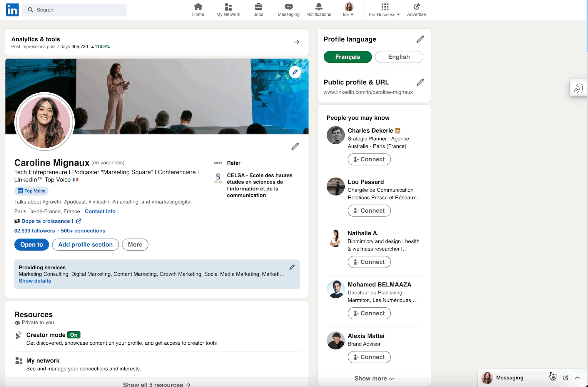Viewport: 588px width, 387px height.
Task: Connect with Alexis Mattei
Action: tap(369, 357)
